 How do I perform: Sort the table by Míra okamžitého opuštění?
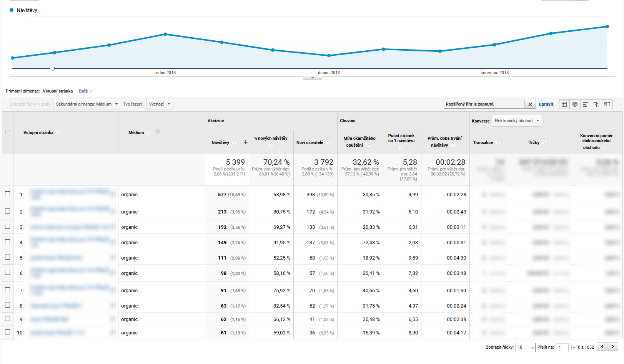coord(359,141)
